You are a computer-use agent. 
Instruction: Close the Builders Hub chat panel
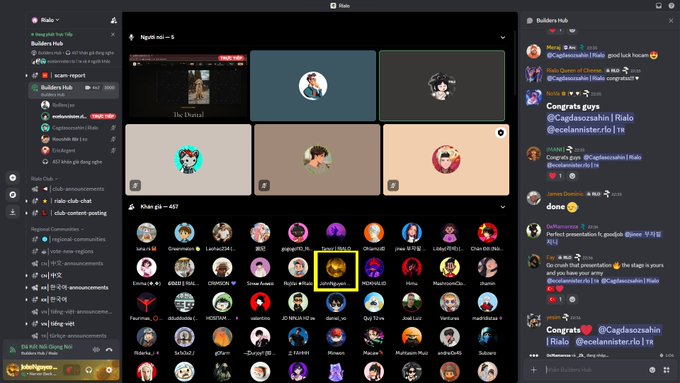(x=671, y=20)
